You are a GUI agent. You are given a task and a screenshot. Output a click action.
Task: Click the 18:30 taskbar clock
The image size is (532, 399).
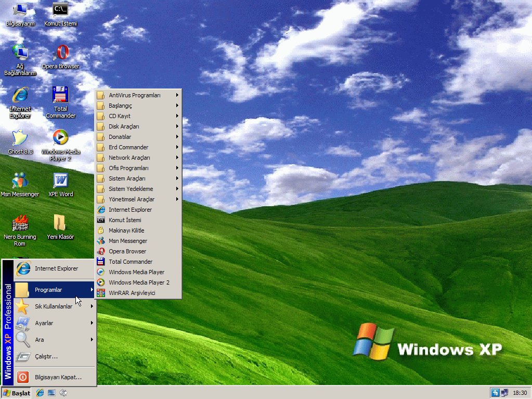[x=520, y=393]
